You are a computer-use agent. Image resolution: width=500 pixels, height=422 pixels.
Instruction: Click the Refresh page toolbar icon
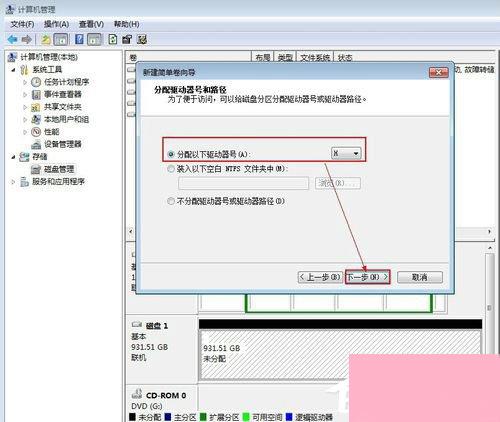[113, 39]
